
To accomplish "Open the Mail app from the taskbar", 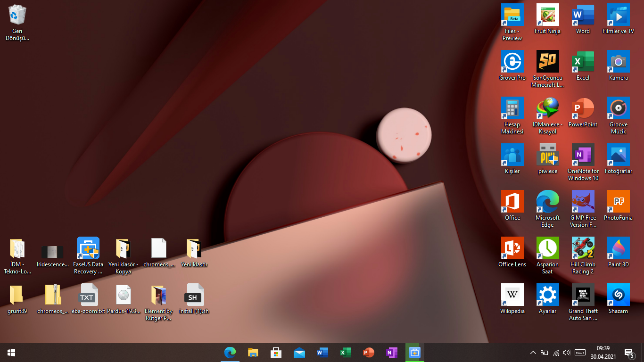I will pos(299,353).
